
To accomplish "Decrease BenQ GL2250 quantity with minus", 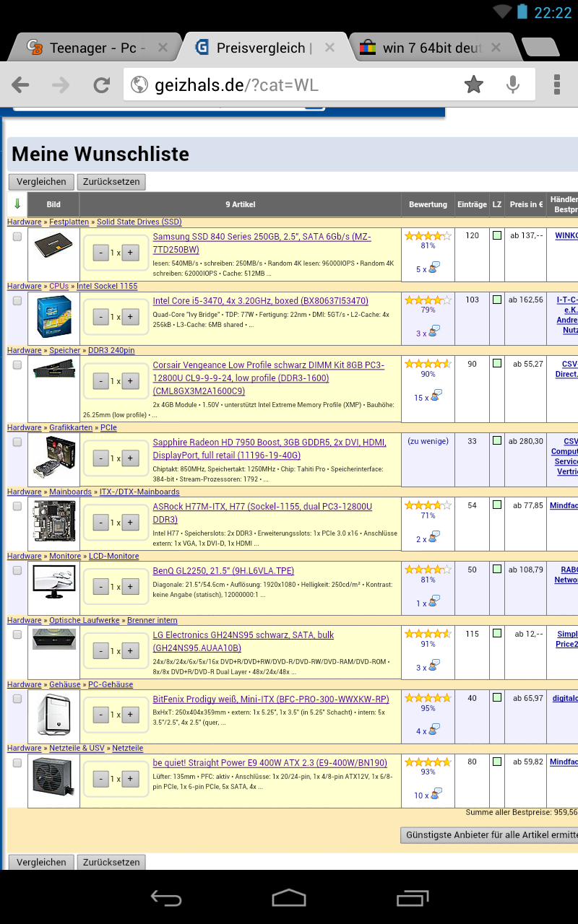I will click(x=101, y=587).
